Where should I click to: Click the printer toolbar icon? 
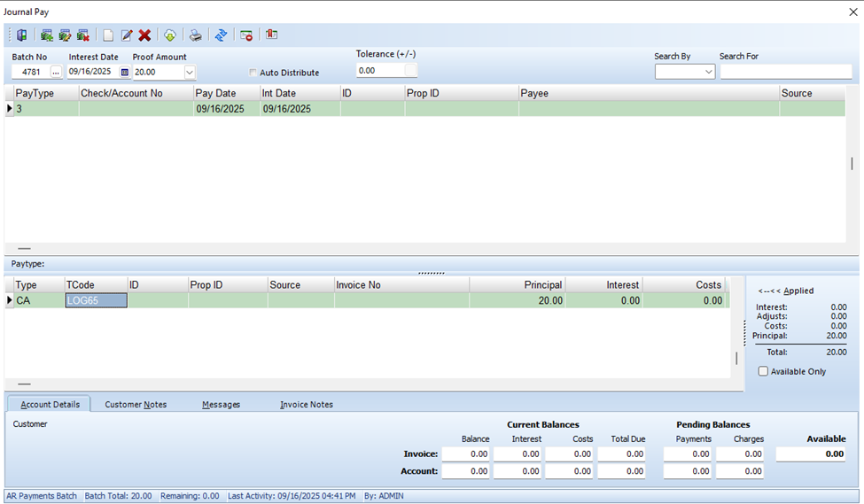196,35
